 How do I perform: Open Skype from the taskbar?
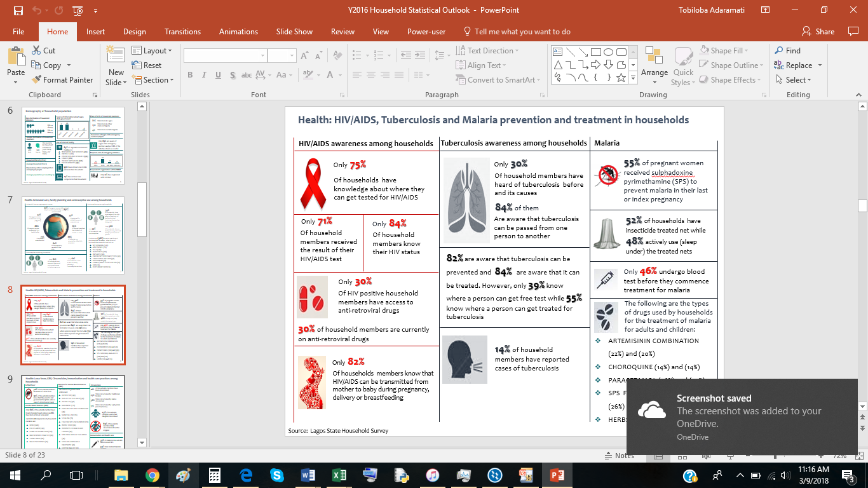coord(276,475)
